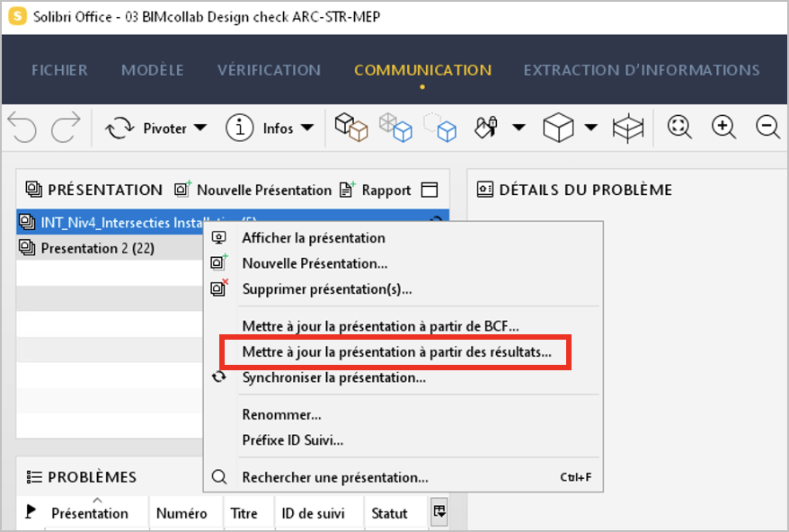Maximize the Présentation panel via window icon
This screenshot has width=789, height=532.
pyautogui.click(x=430, y=190)
